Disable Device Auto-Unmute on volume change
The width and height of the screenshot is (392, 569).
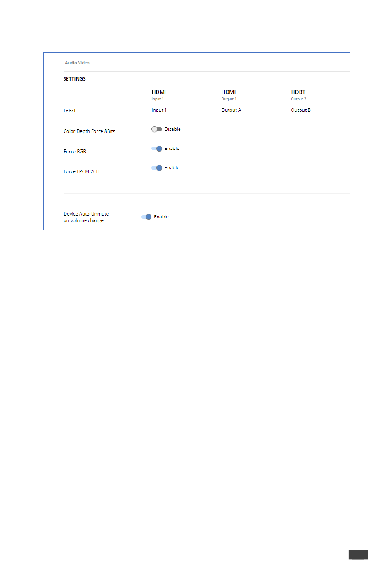(146, 217)
